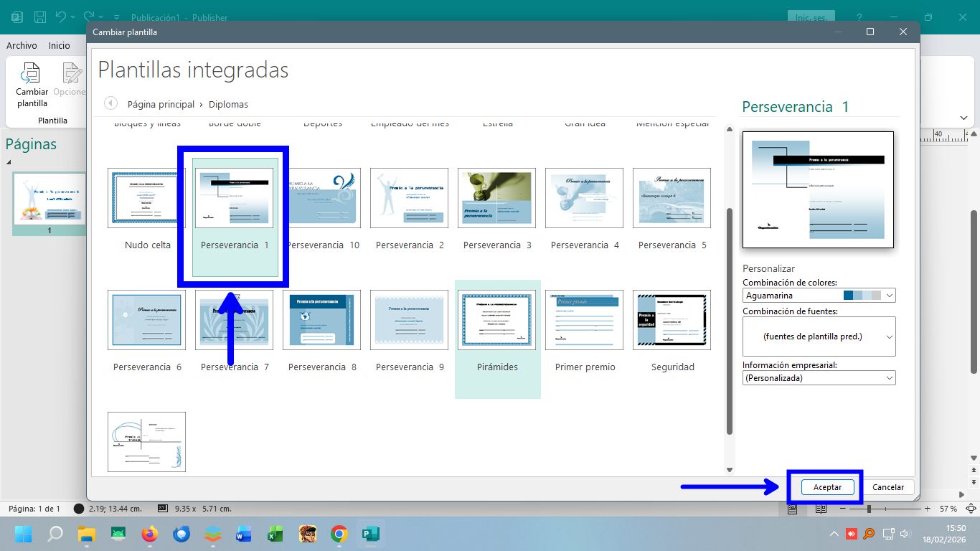Image resolution: width=980 pixels, height=551 pixels.
Task: Open Google Chrome from the taskbar
Action: 339,534
